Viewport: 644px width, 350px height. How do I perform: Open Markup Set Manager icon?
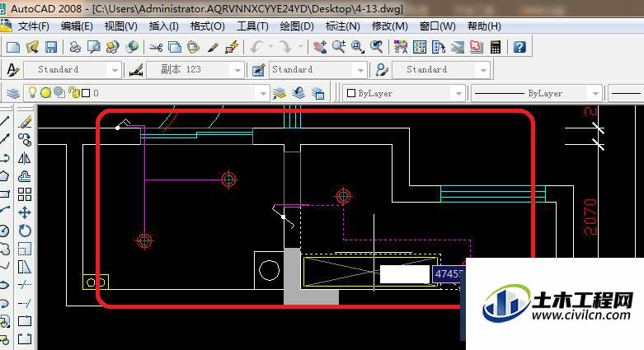click(x=477, y=47)
